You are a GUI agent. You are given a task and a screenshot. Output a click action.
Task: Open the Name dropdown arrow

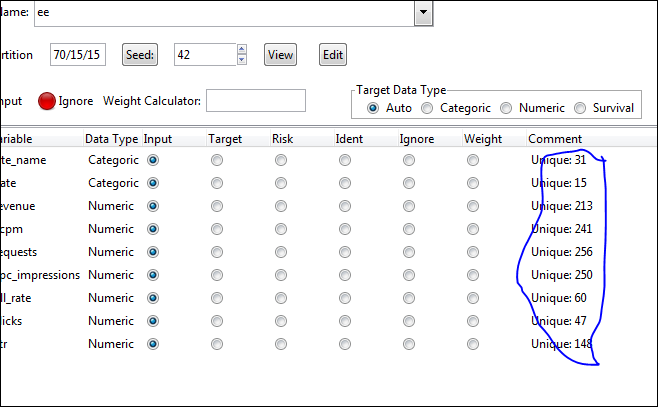point(423,12)
